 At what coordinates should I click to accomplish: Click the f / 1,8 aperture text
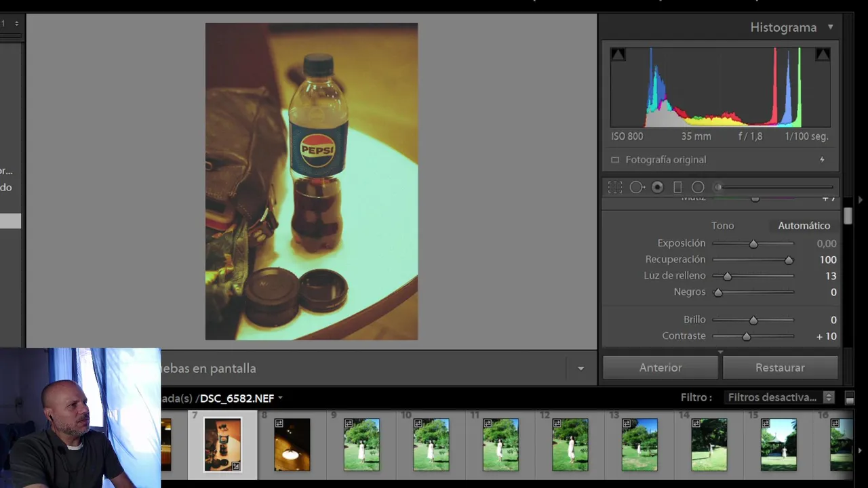pos(750,136)
